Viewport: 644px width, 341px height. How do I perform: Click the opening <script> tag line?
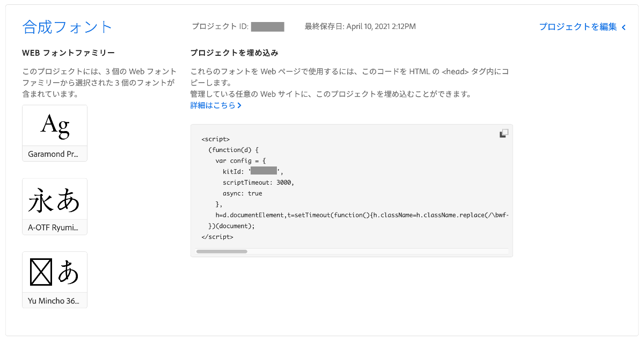coord(215,139)
